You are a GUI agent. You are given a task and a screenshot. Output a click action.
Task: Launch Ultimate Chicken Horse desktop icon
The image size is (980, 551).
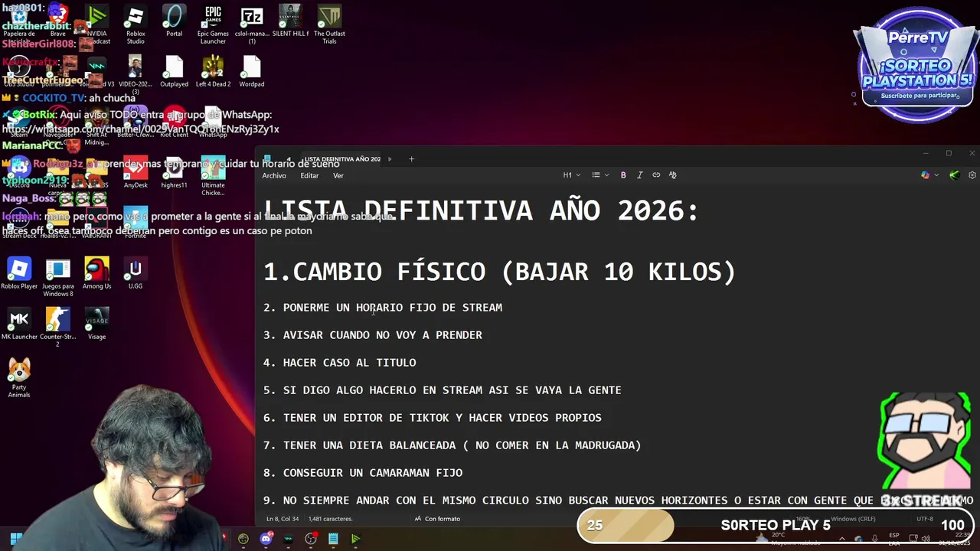213,176
